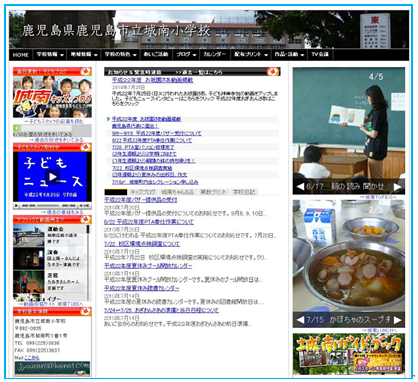Seek on the news video progress bar
Viewport: 418px width, 382px height.
click(48, 206)
